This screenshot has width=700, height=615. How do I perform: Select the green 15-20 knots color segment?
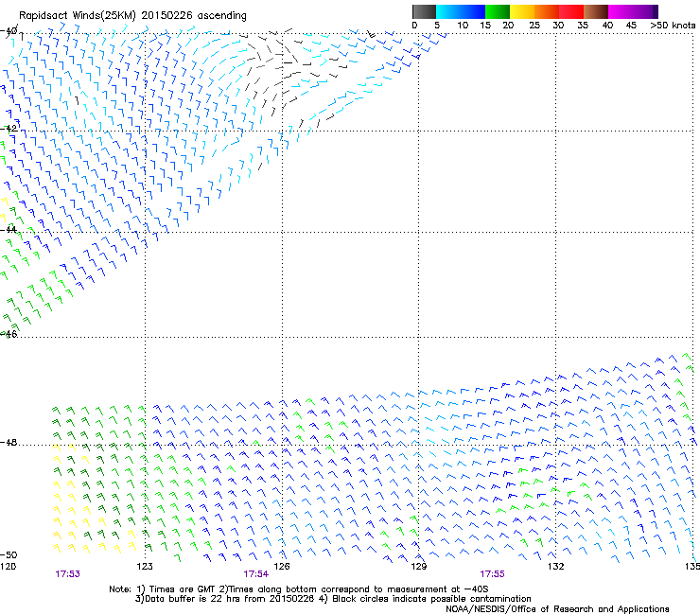[498, 11]
